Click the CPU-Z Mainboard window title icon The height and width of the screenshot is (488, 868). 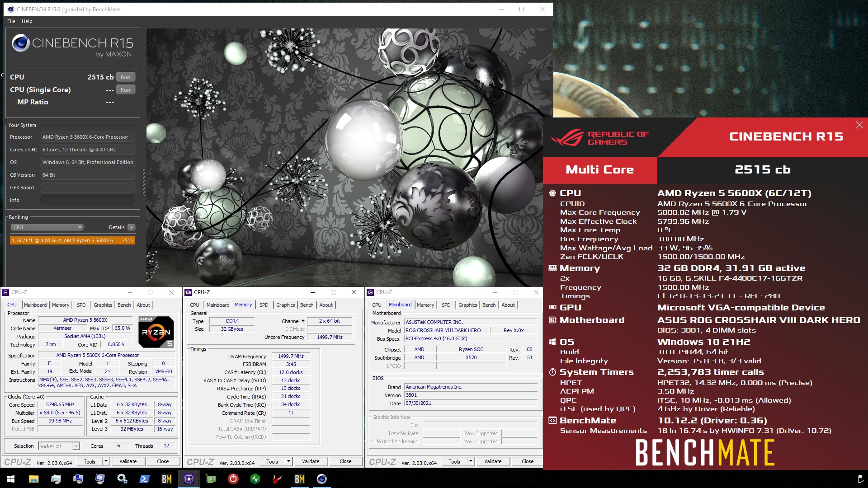point(370,292)
